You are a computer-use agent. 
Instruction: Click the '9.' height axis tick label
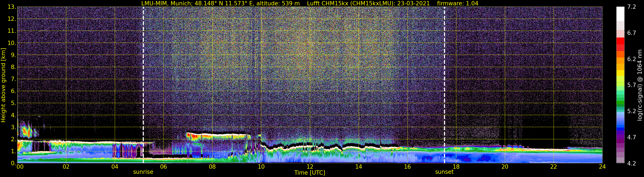tap(13, 55)
